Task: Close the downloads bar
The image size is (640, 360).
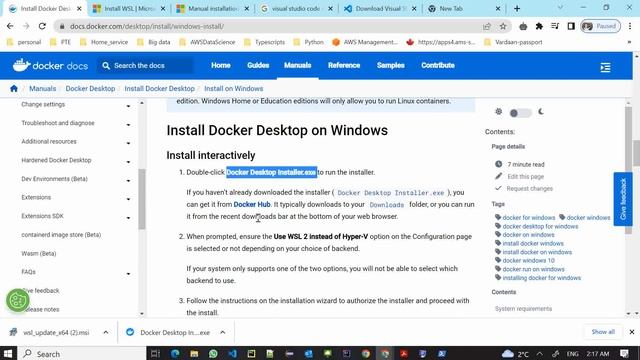Action: tap(631, 332)
